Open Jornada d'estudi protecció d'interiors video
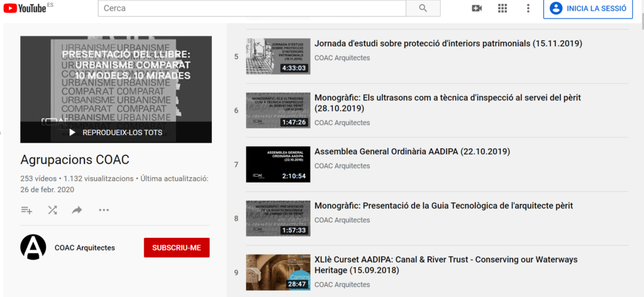 coord(448,44)
